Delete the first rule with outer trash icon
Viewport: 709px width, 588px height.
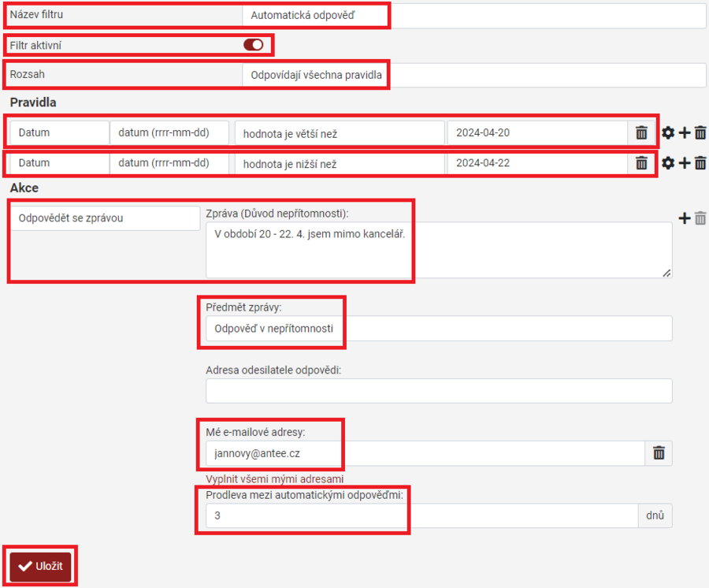click(x=700, y=133)
